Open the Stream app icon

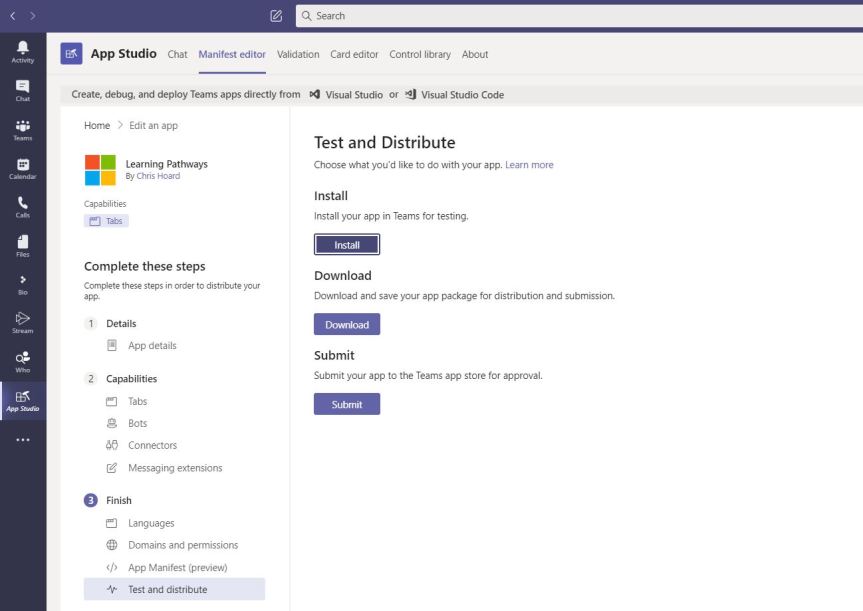(x=22, y=323)
